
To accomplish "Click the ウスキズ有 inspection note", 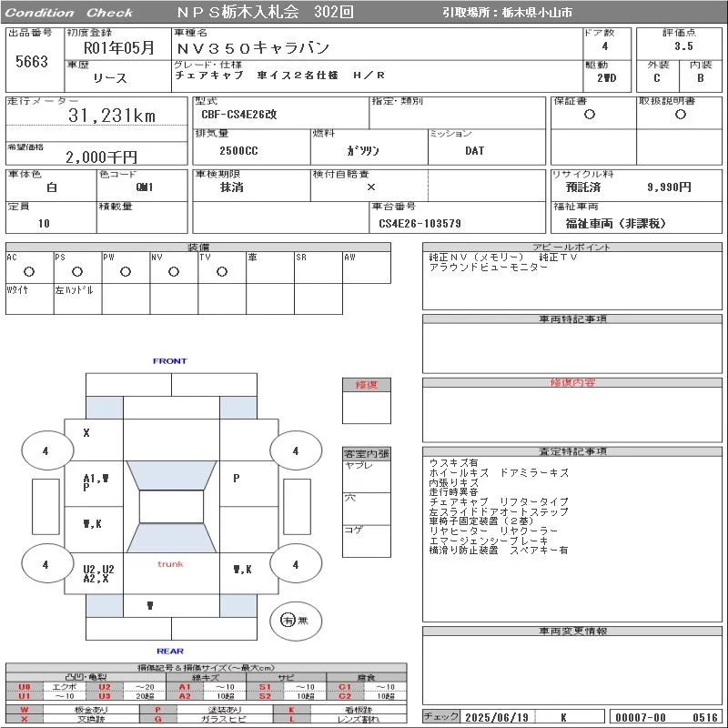I will pyautogui.click(x=453, y=463).
